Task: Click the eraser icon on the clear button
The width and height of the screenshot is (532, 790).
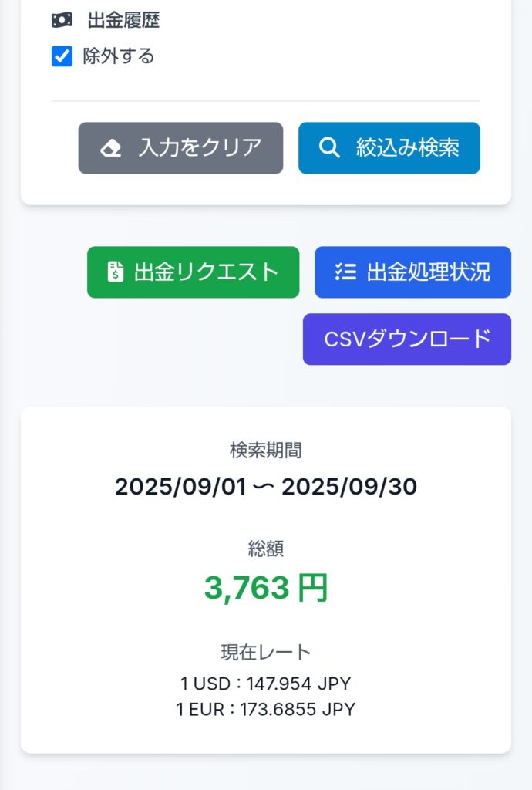Action: (111, 148)
